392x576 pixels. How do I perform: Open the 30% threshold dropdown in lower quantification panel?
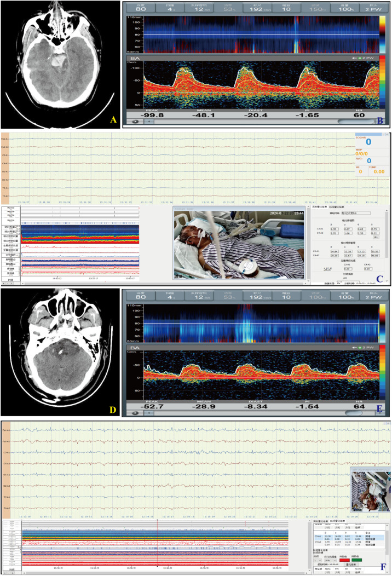330,560
